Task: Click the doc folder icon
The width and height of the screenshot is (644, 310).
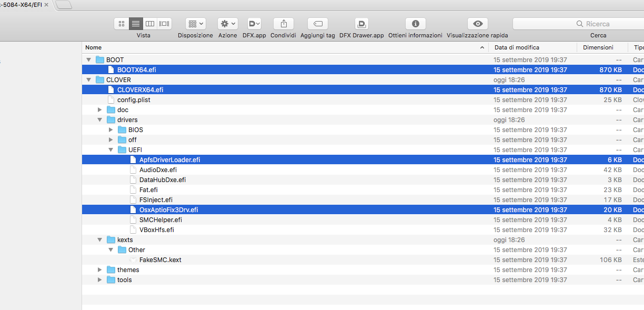Action: (x=111, y=110)
